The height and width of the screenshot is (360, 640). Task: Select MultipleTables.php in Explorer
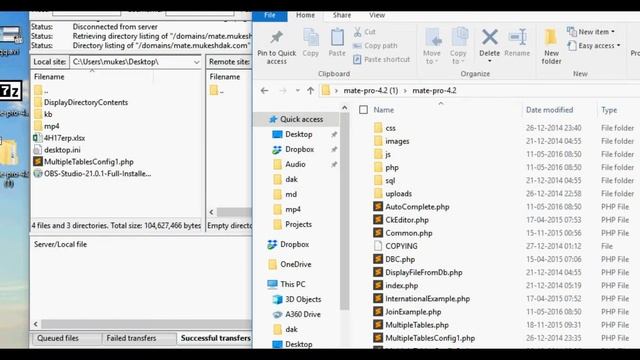[x=411, y=325]
